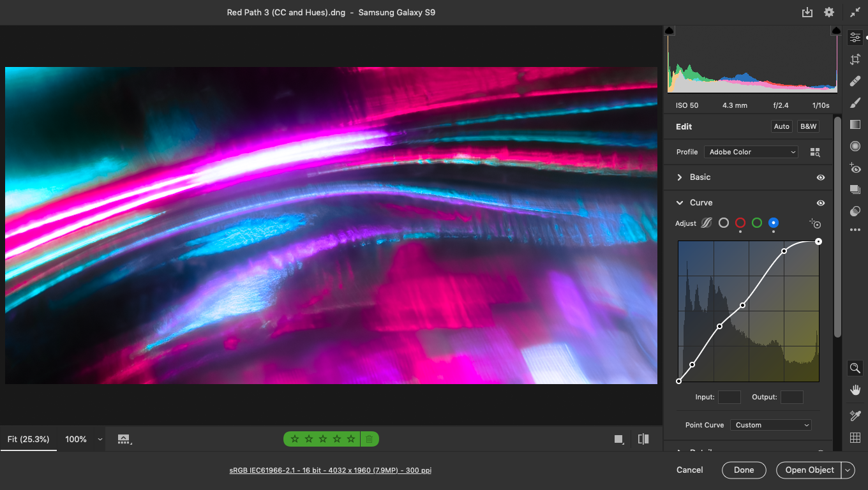Switch to Fit (25.3%) zoom tab

coord(28,439)
